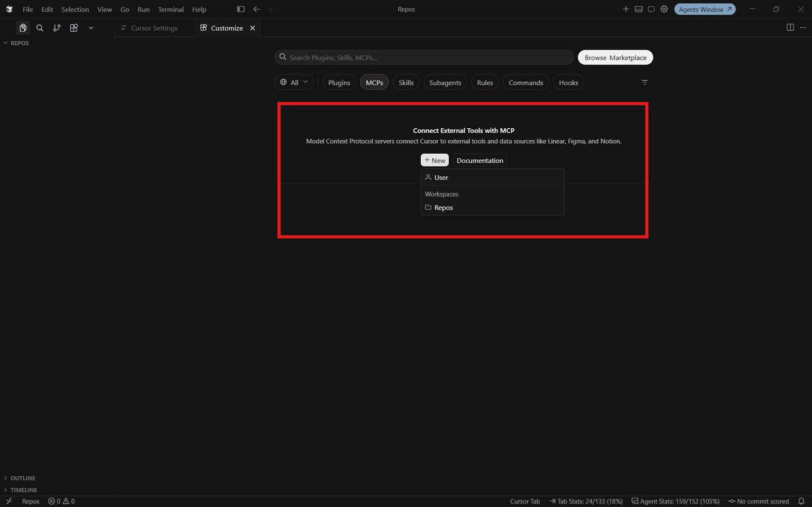The height and width of the screenshot is (507, 812).
Task: Open the Terminal menu
Action: click(171, 9)
